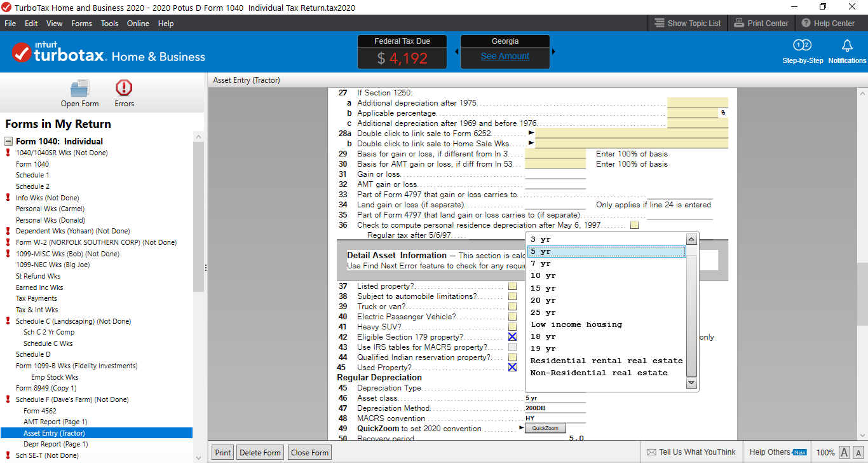Check personal residence depreciation box line 36
Image resolution: width=868 pixels, height=463 pixels.
pos(634,225)
